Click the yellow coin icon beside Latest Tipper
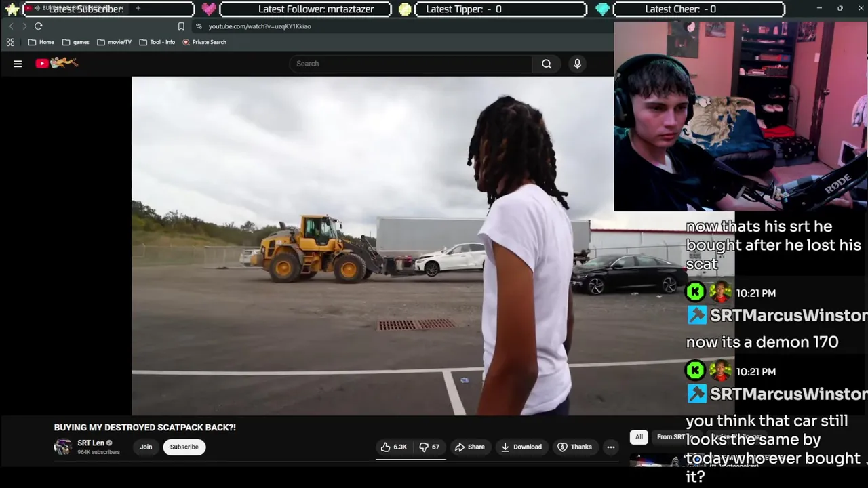 [405, 9]
